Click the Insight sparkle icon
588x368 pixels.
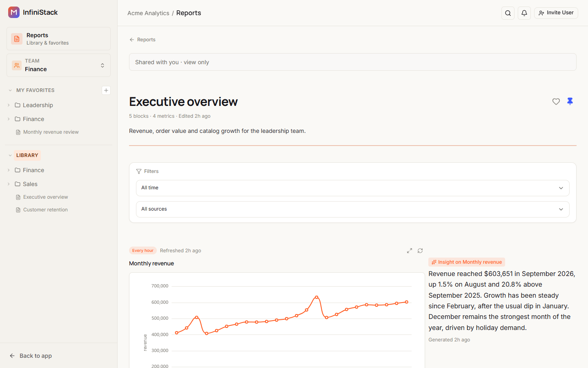[434, 262]
